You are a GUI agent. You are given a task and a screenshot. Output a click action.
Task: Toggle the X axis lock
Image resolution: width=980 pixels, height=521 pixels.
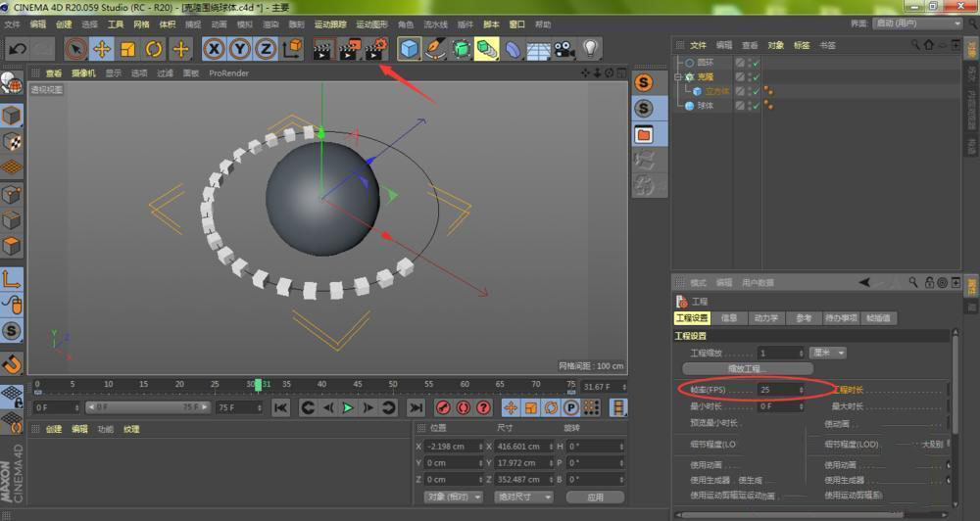214,49
